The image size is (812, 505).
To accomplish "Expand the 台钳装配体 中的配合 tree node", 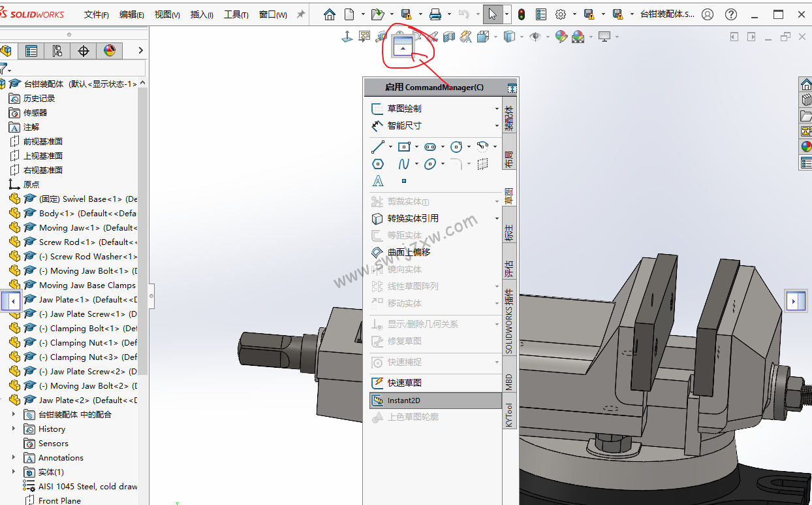I will (x=14, y=414).
